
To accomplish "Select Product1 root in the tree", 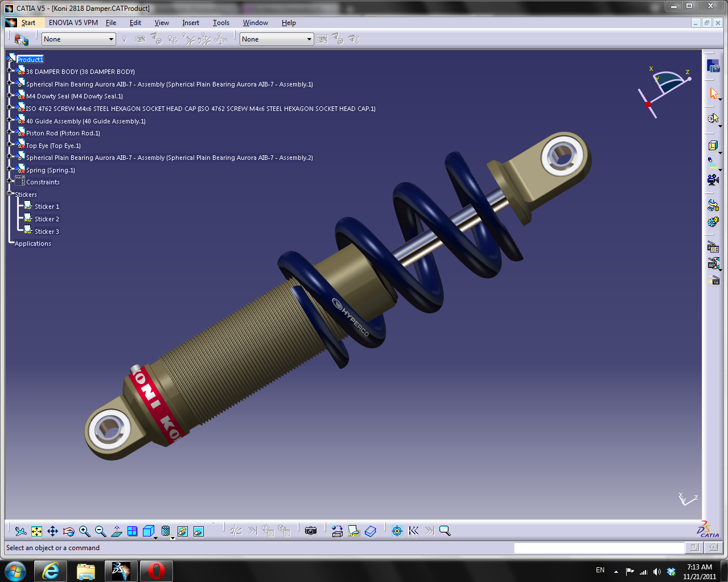I will pyautogui.click(x=30, y=60).
